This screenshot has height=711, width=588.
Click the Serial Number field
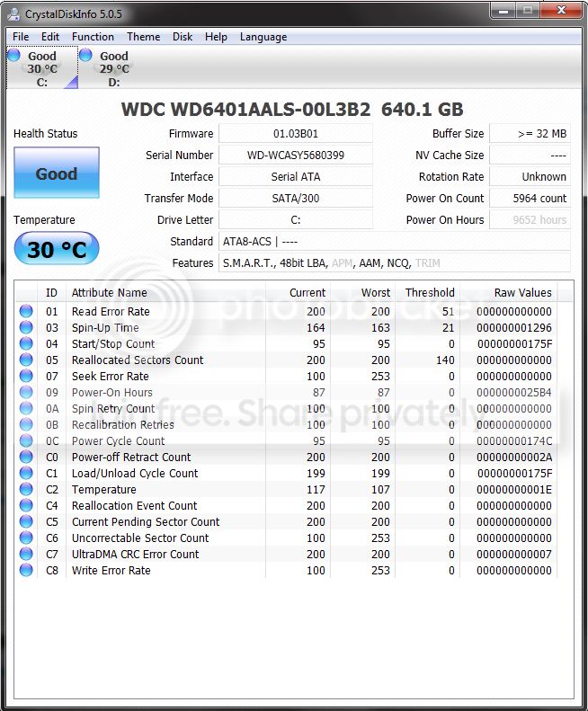296,156
